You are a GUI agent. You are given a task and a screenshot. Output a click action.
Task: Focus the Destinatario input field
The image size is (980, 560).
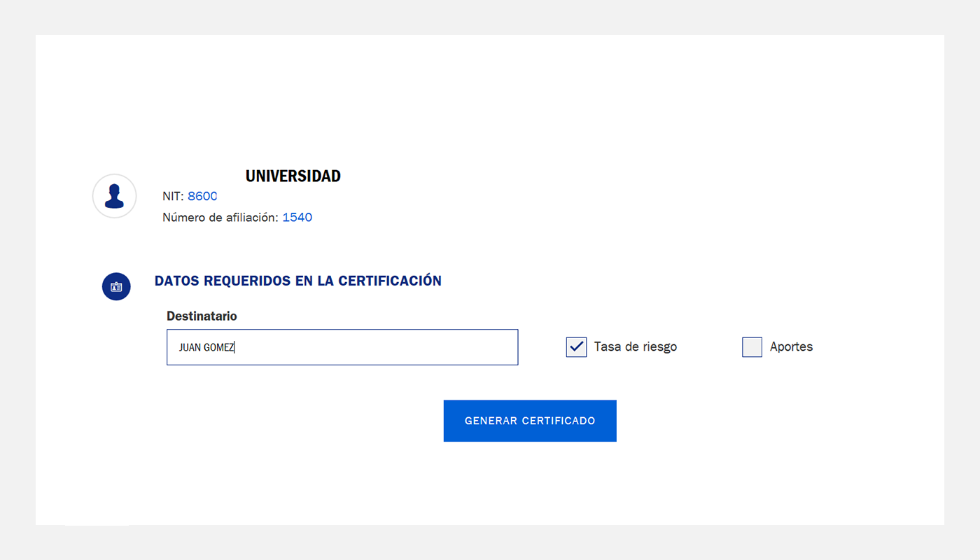[342, 347]
